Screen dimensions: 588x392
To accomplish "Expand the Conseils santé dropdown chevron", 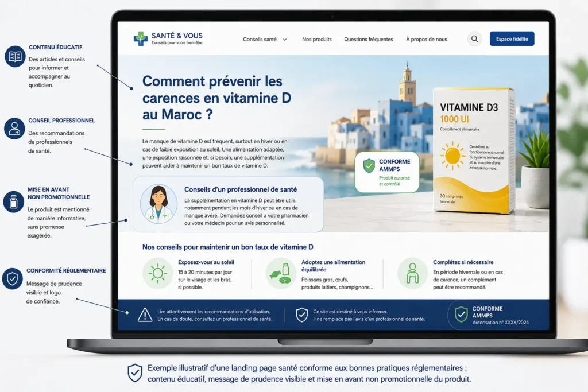I will (x=285, y=40).
